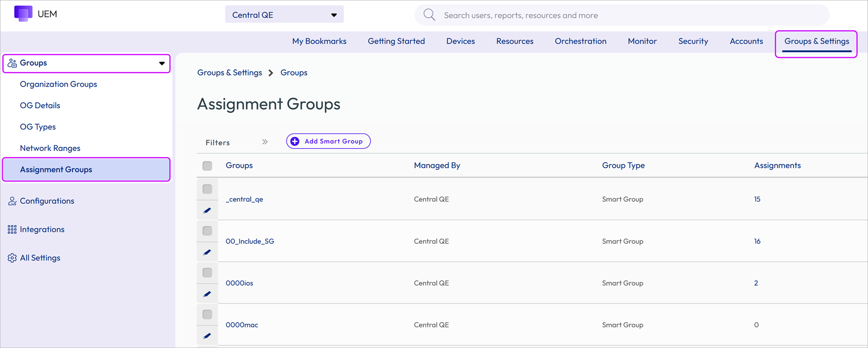This screenshot has width=868, height=348.
Task: Click Smart Group type in 0000mac row
Action: 623,325
